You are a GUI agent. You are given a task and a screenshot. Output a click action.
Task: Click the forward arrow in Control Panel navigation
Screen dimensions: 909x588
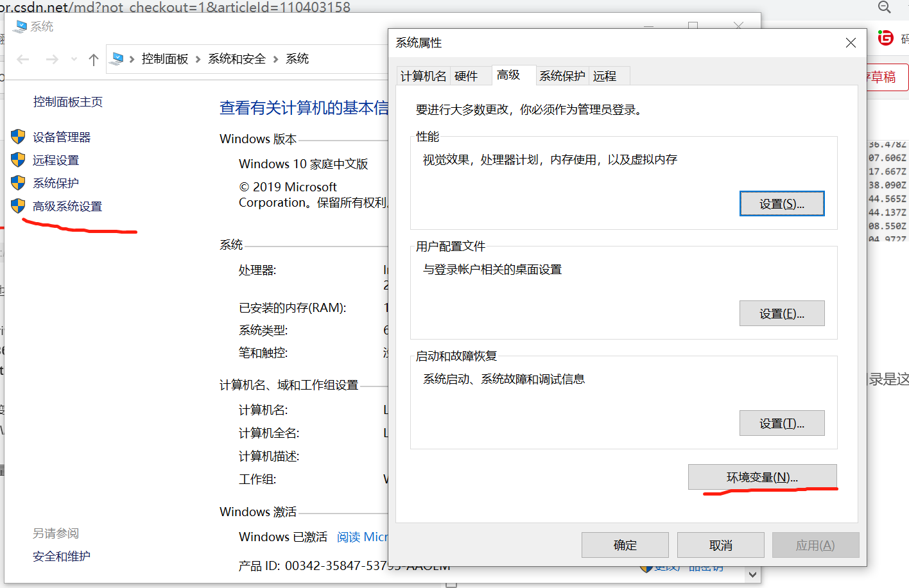click(52, 60)
